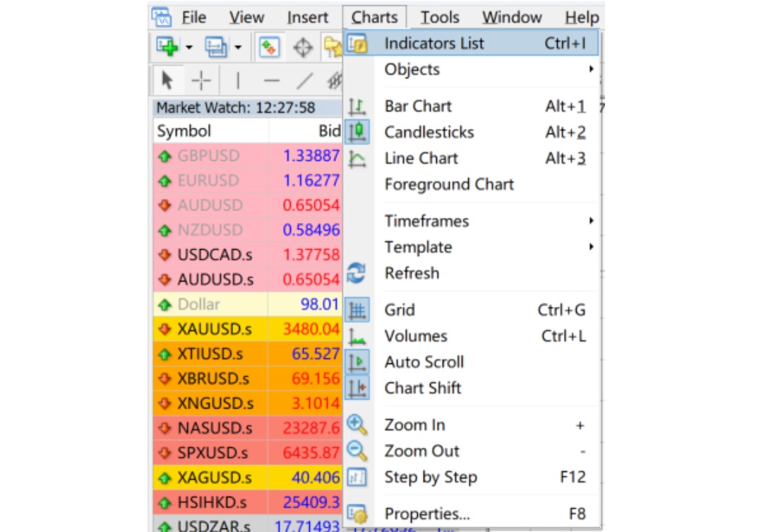The width and height of the screenshot is (778, 532).
Task: Zoom Out on the chart
Action: click(x=471, y=451)
